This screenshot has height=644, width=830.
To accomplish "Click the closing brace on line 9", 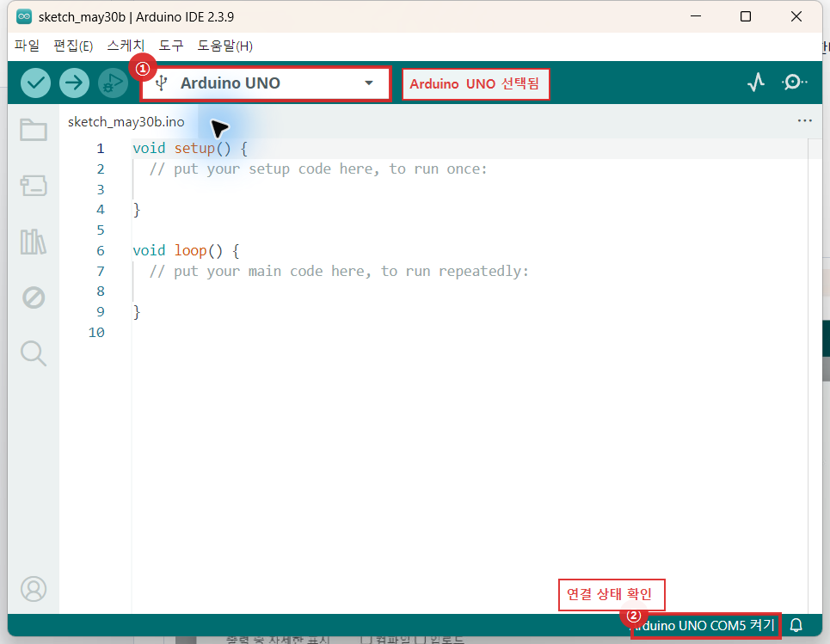I will point(137,311).
